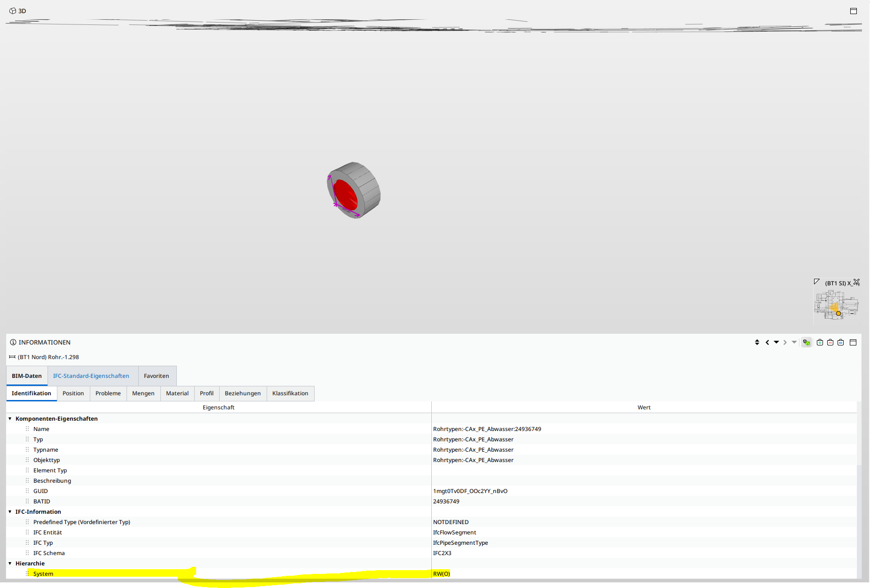The height and width of the screenshot is (588, 870).
Task: Click the drag handle of the System row
Action: point(27,574)
